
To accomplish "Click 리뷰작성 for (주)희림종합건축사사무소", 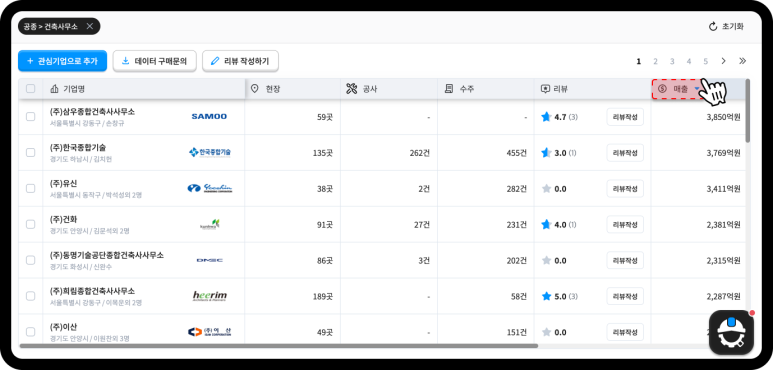I will (x=625, y=296).
